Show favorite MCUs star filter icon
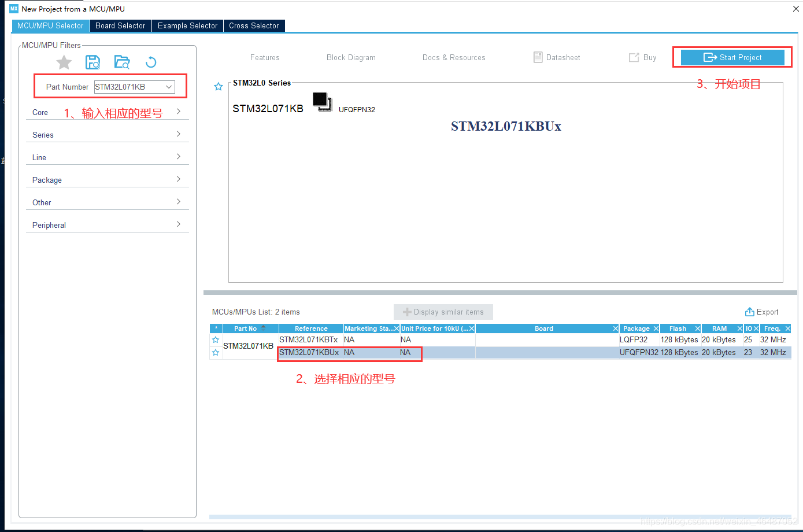The height and width of the screenshot is (532, 803). pos(64,62)
